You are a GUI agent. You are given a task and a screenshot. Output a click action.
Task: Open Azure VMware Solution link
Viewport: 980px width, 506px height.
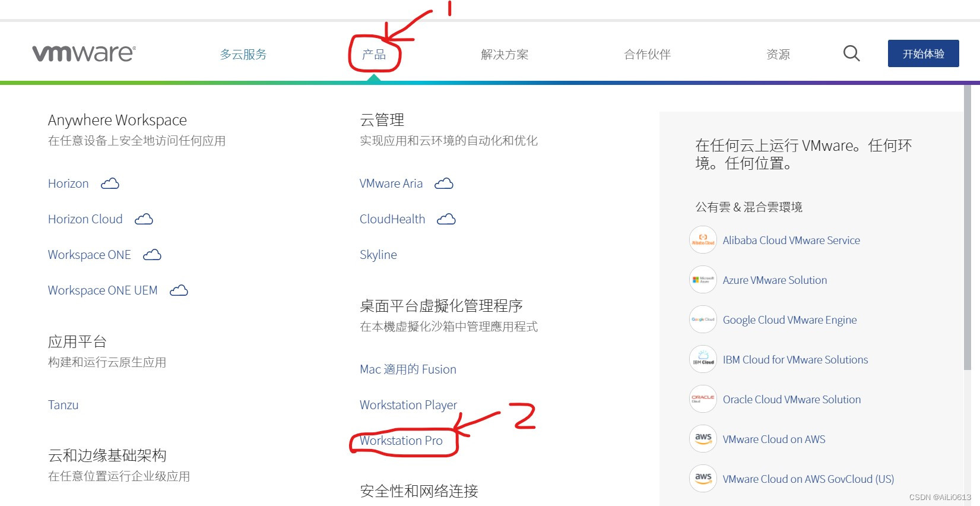[x=775, y=280]
